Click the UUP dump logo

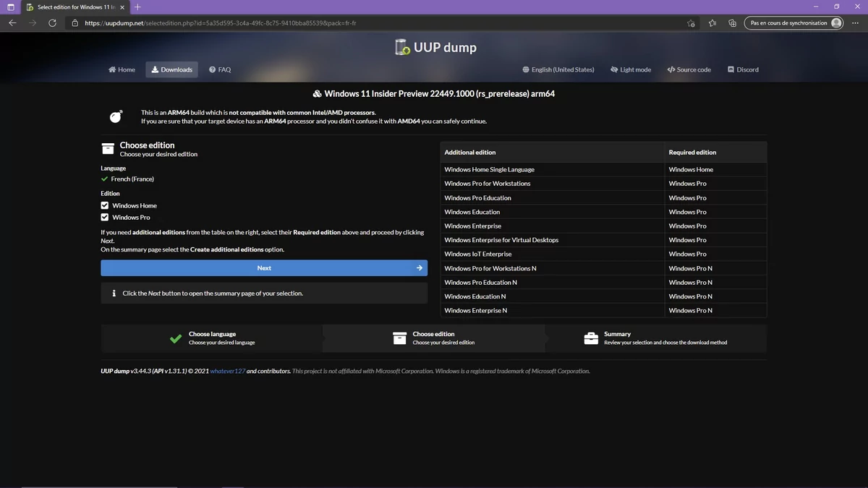point(402,47)
